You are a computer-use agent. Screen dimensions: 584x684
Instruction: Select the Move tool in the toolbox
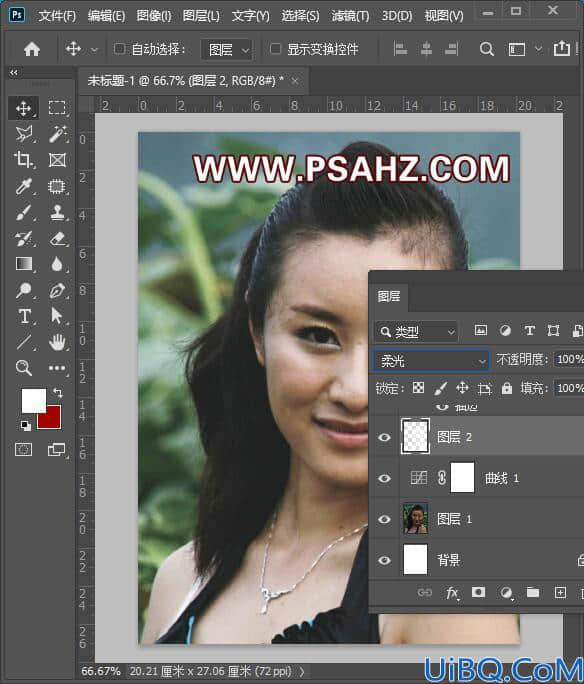23,108
